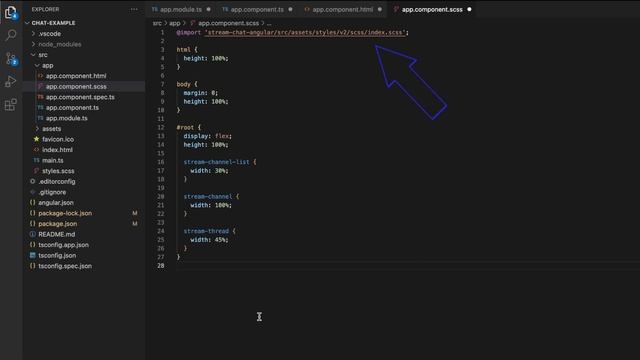Follow the stream-chat-angular import path link
640x360 pixels.
click(305, 32)
